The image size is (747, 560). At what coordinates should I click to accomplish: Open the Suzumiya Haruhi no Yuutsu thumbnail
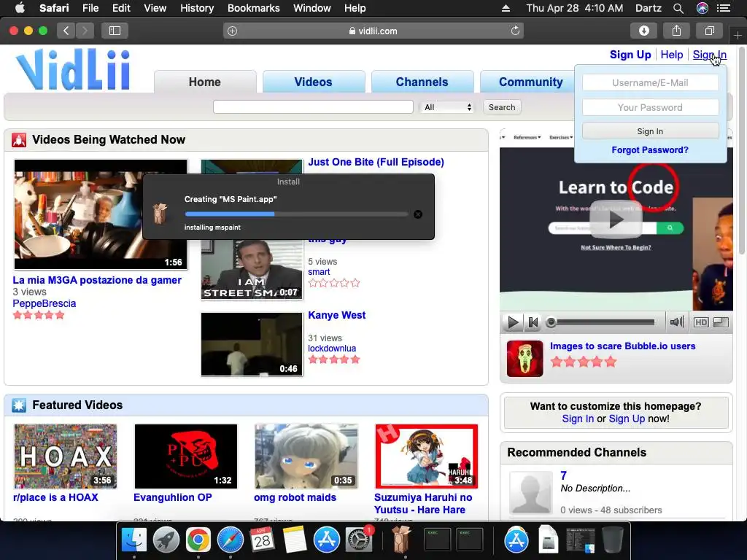tap(426, 456)
